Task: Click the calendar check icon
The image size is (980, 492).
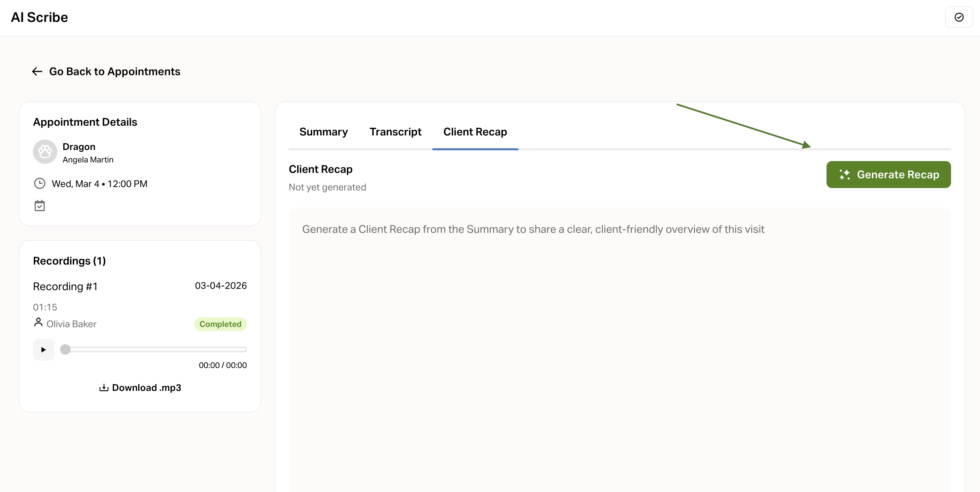Action: 40,206
